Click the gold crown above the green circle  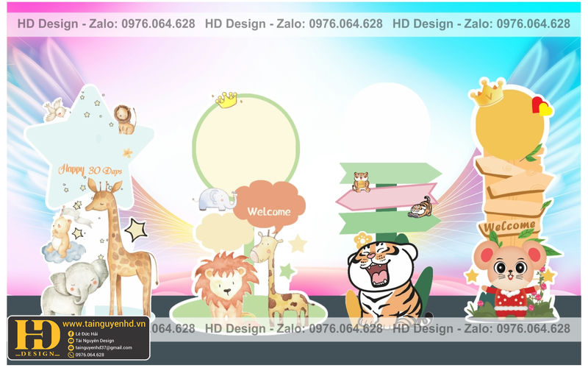tap(227, 99)
